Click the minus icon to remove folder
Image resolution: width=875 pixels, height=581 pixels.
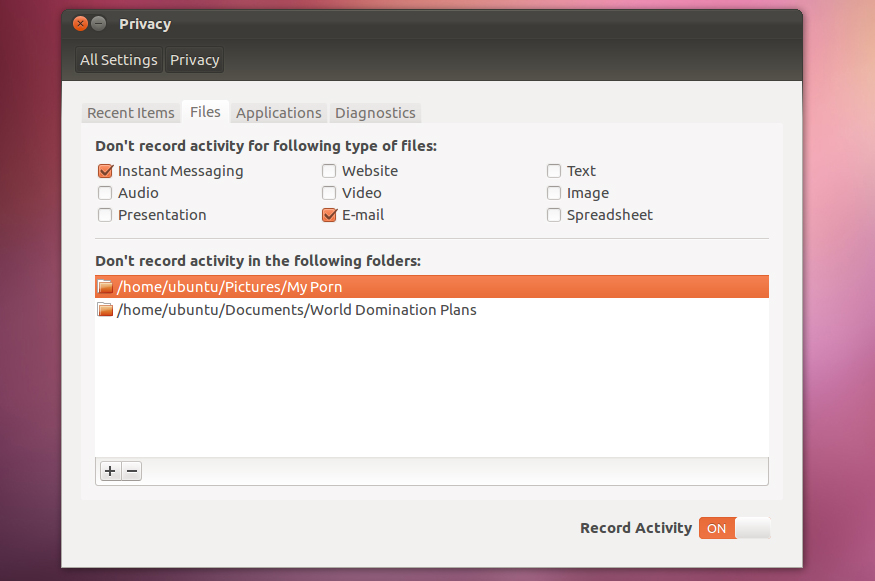click(132, 471)
